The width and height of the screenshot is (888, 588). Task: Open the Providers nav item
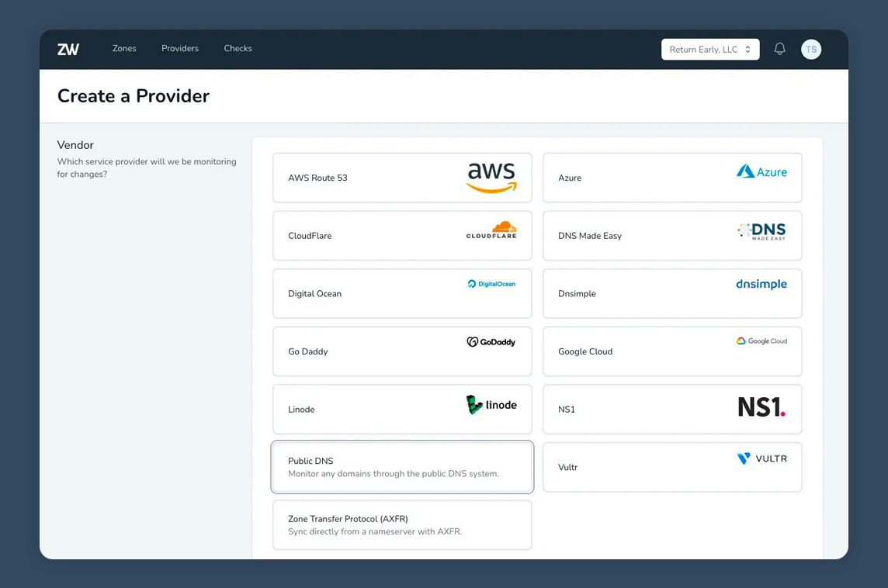(180, 49)
